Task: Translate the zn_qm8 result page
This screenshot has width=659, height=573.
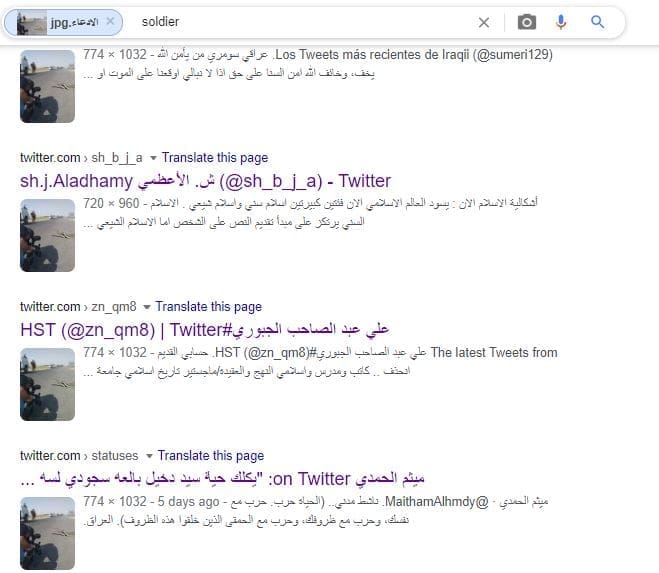Action: pyautogui.click(x=208, y=307)
